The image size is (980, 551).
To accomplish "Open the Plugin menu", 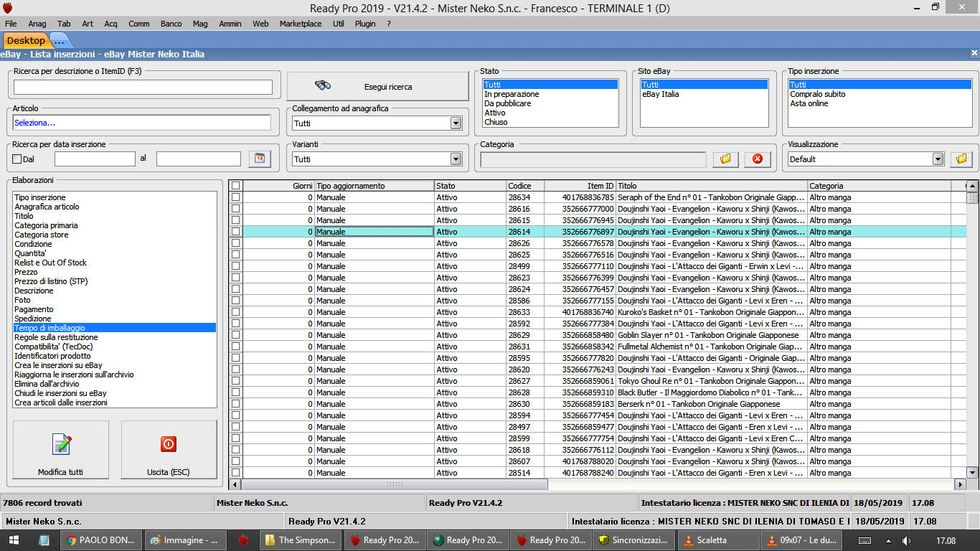I will [365, 24].
